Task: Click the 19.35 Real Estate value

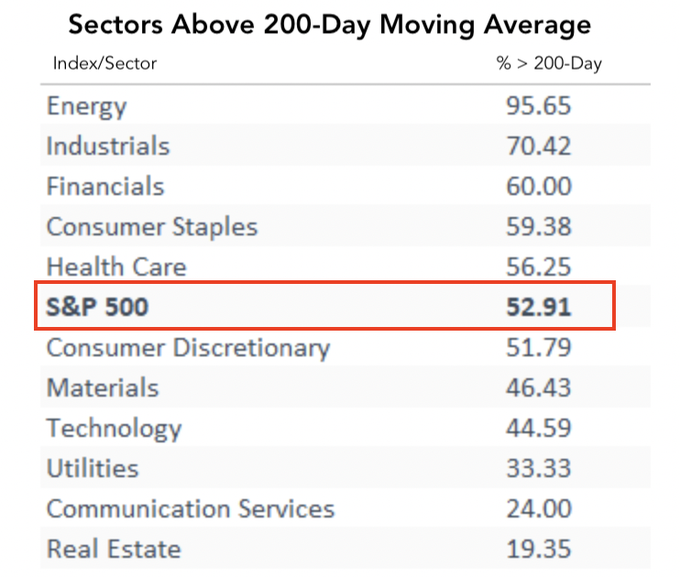Action: [538, 549]
